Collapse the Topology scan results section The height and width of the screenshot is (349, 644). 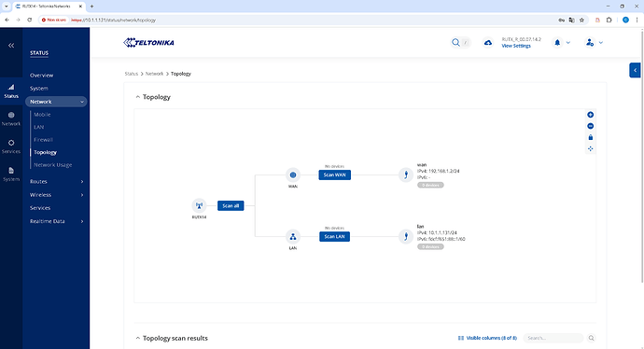pyautogui.click(x=137, y=339)
